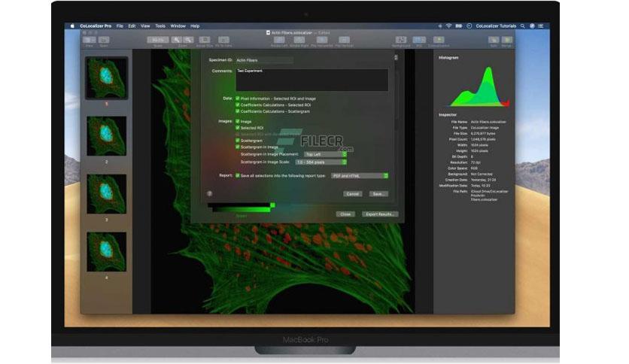Viewport: 629px width, 364px height.
Task: Toggle Save all selections into report checkbox
Action: tap(238, 175)
